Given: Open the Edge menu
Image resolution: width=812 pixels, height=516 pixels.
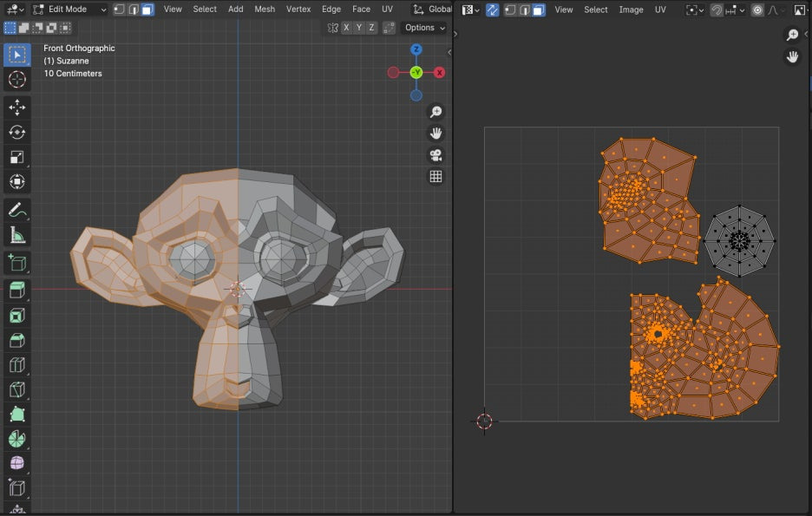Looking at the screenshot, I should click(331, 10).
